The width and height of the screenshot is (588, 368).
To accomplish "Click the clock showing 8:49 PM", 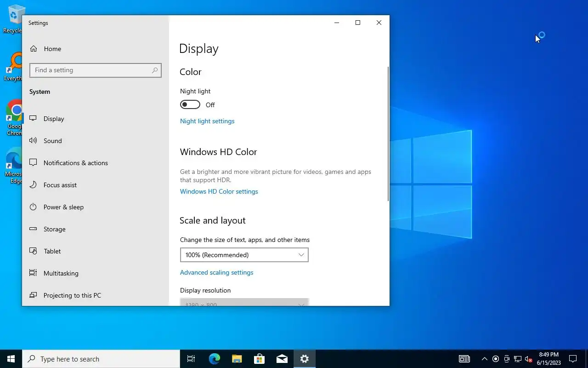I will click(548, 355).
